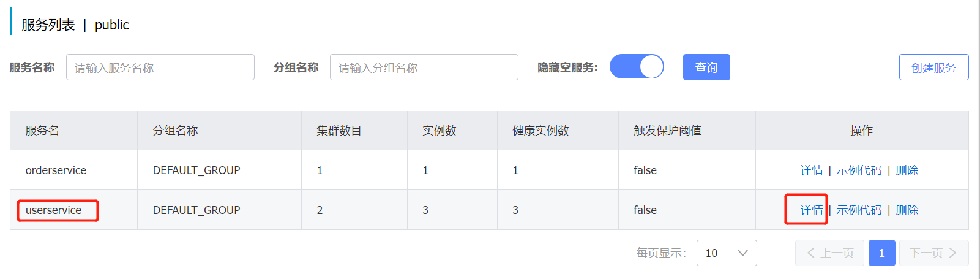
Task: Click the 创建服务 button
Action: tap(933, 67)
